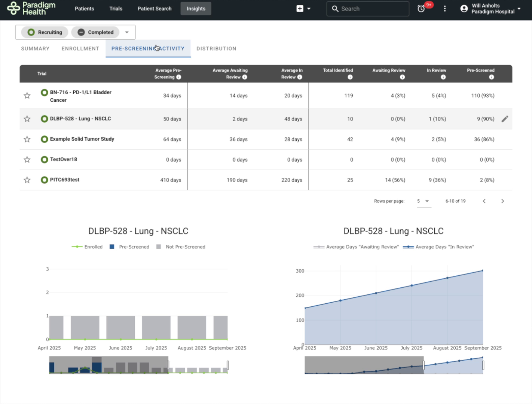The width and height of the screenshot is (532, 404).
Task: Click right handle of enrollment range slider
Action: pos(227,365)
